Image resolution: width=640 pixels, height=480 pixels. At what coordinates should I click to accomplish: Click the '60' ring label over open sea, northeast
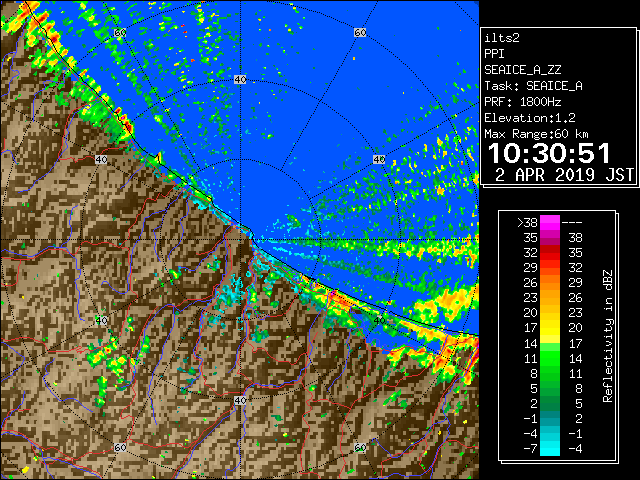(x=360, y=32)
